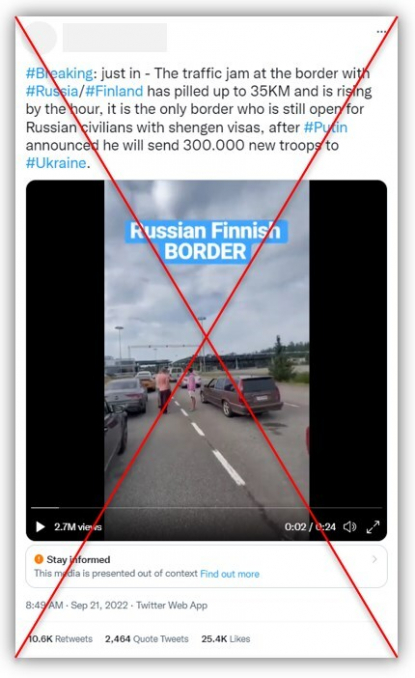Open the three-dot tweet options menu
The width and height of the screenshot is (415, 678).
click(381, 32)
